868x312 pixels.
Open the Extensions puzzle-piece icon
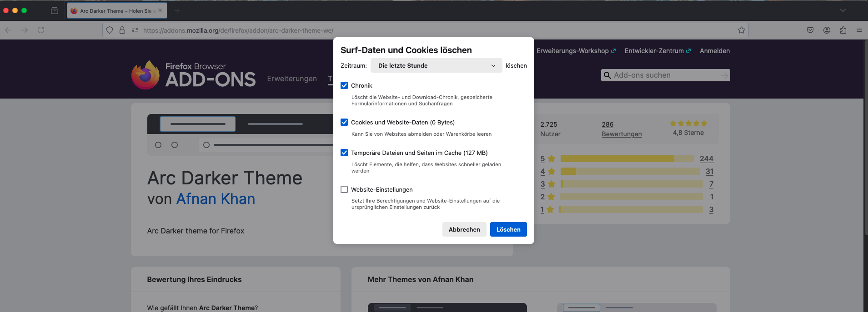click(843, 30)
